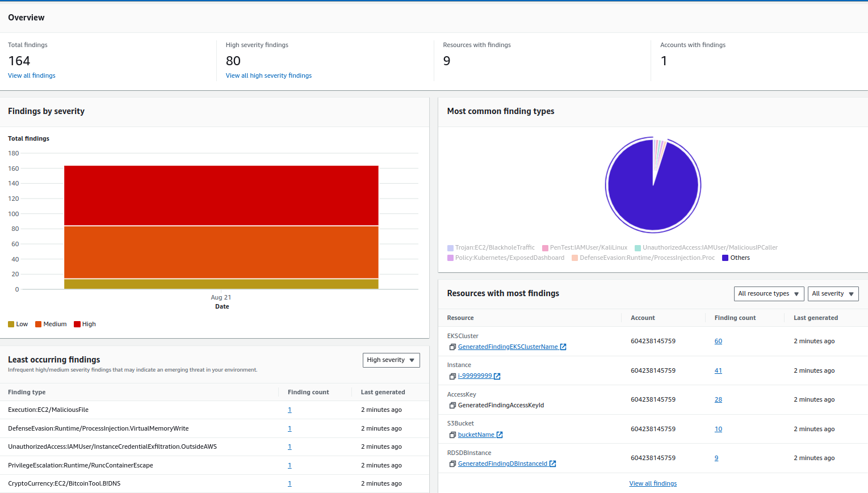Open count for RuncContainerEscape finding
Screen dimensions: 868x493
pyautogui.click(x=290, y=466)
